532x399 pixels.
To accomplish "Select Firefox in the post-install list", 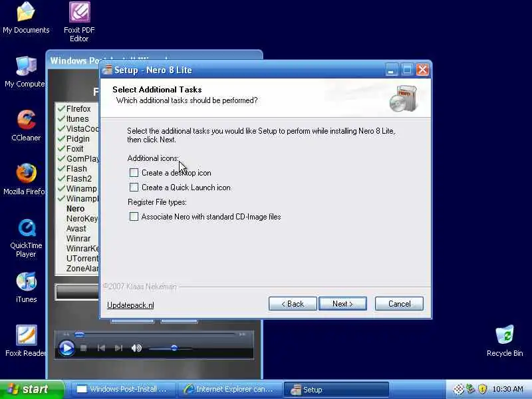I will coord(78,109).
